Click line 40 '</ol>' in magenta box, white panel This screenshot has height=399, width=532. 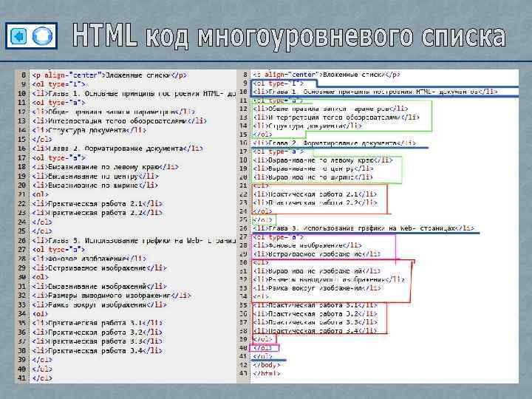(262, 348)
